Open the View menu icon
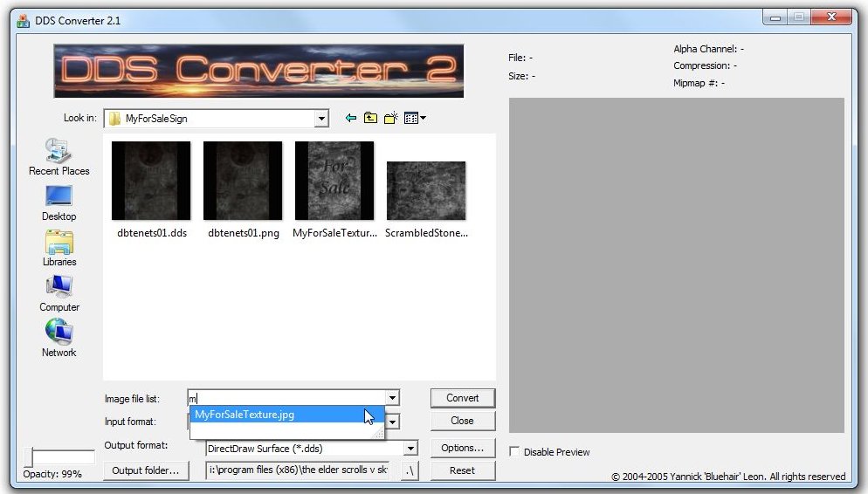 (x=415, y=118)
